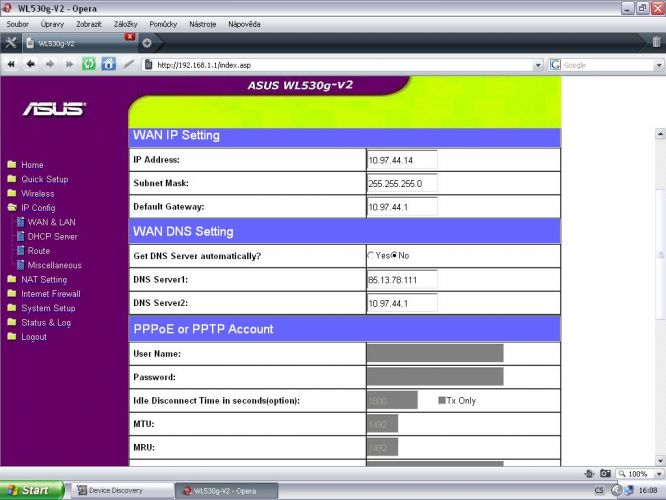The width and height of the screenshot is (666, 500).
Task: Open the Nápověda menu
Action: click(x=244, y=24)
